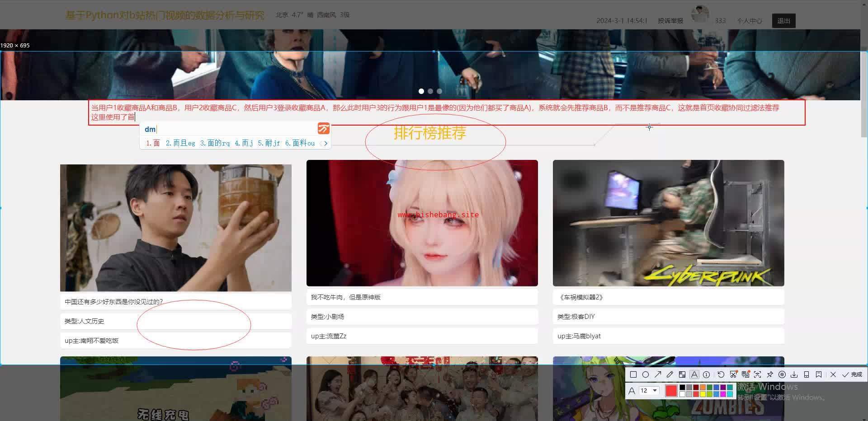Select the first carousel indicator dot
This screenshot has height=421, width=868.
pyautogui.click(x=421, y=91)
